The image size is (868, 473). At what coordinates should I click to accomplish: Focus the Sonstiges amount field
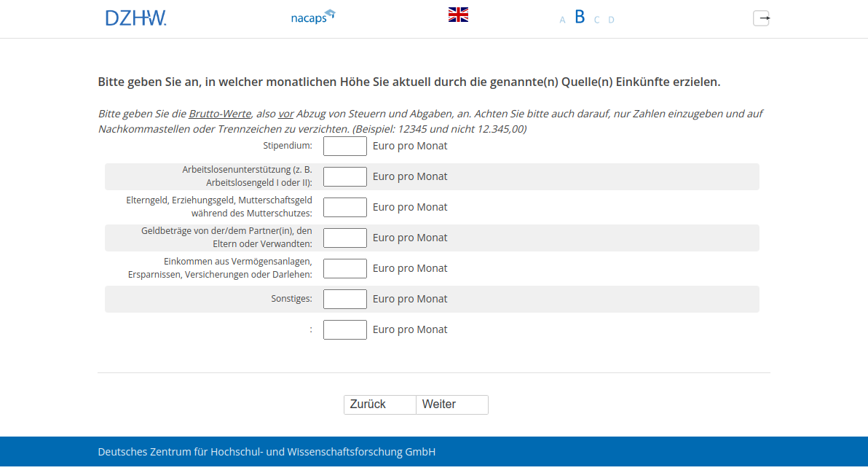(x=344, y=299)
